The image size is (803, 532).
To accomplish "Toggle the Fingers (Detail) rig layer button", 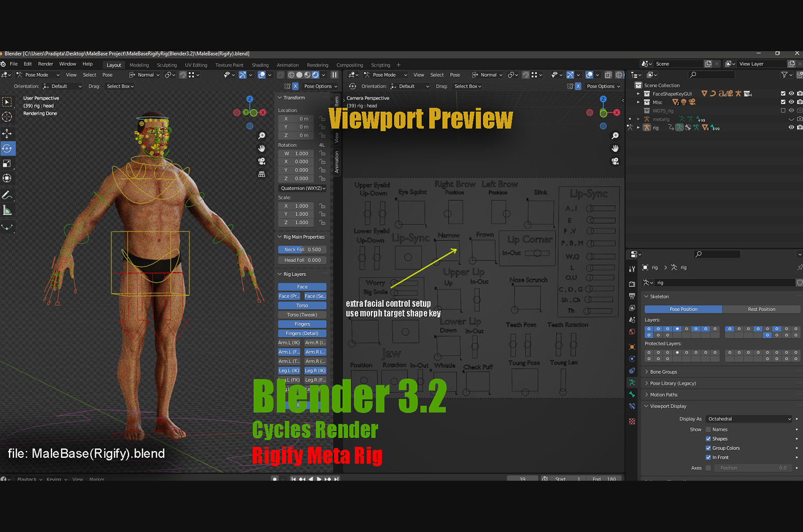I will point(302,333).
